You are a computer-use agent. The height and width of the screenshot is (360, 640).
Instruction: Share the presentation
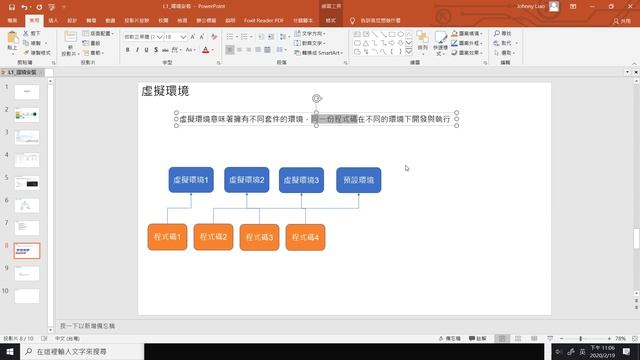coord(622,21)
